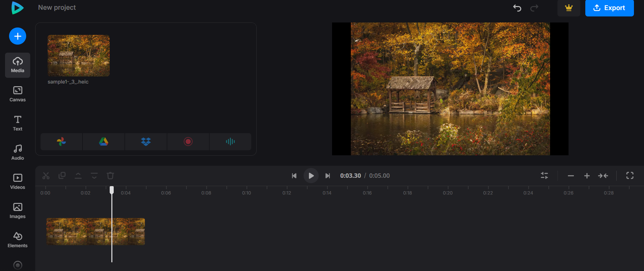Play the video preview
This screenshot has width=644, height=271.
point(311,176)
